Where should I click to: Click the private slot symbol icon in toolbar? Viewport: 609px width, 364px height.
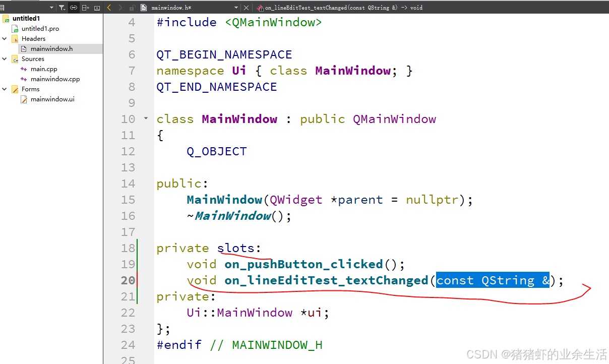click(260, 8)
